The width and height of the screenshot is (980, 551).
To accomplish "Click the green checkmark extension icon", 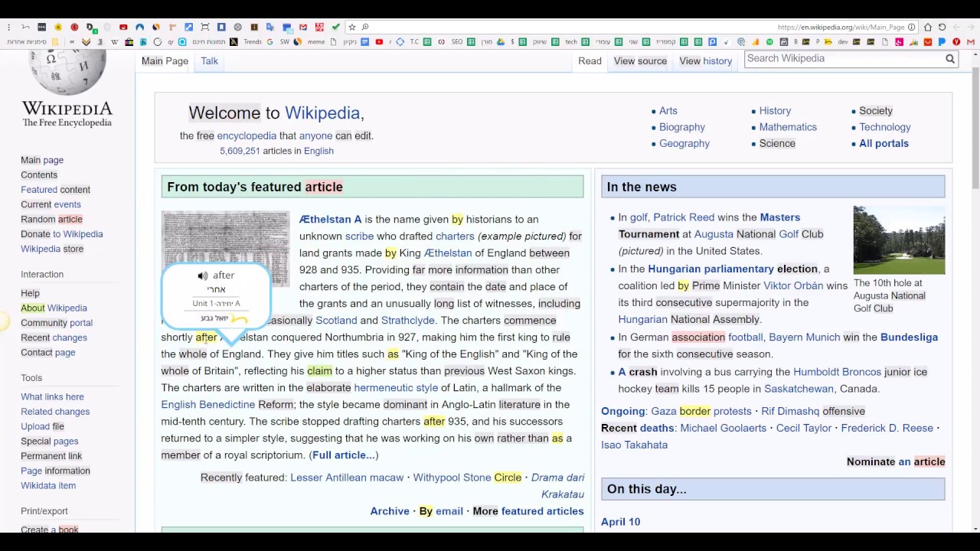I will pos(336,27).
